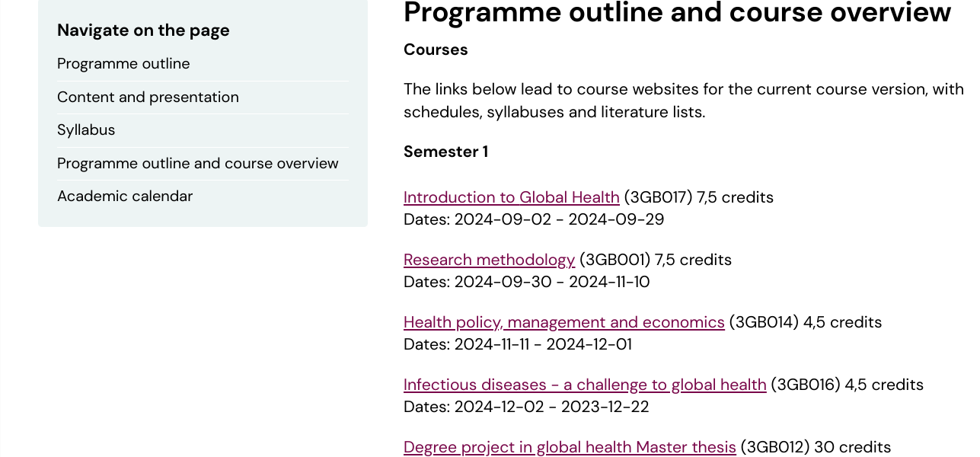This screenshot has height=457, width=980.
Task: Open the Research methodology course page
Action: click(489, 260)
